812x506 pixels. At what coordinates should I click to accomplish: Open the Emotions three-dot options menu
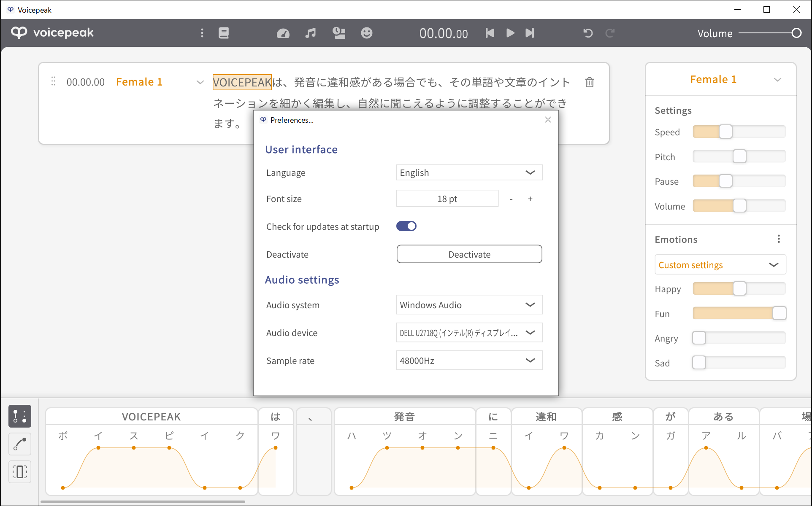[779, 239]
